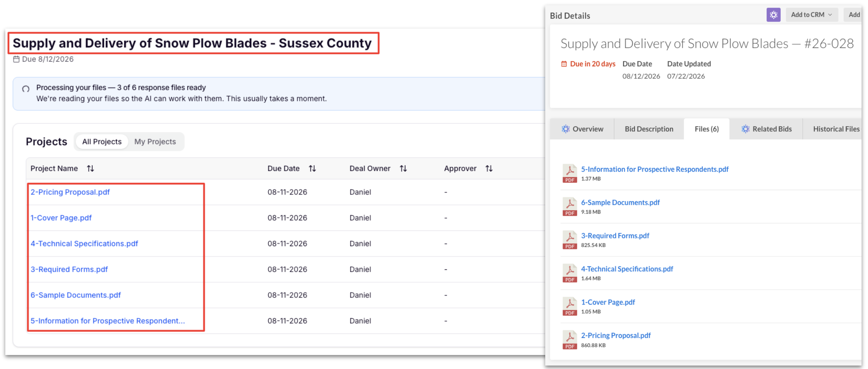Click PDF icon for 5-Information for Prospective Respondents
The height and width of the screenshot is (369, 868).
click(569, 173)
